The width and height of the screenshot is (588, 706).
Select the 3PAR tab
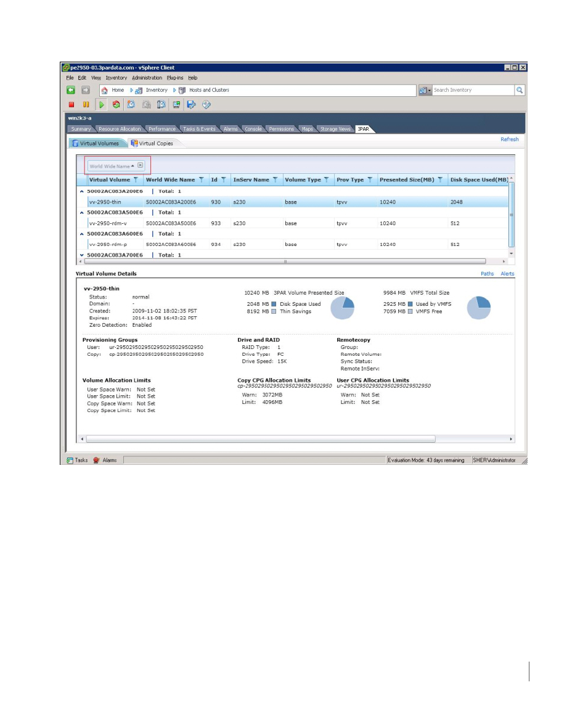(x=363, y=129)
